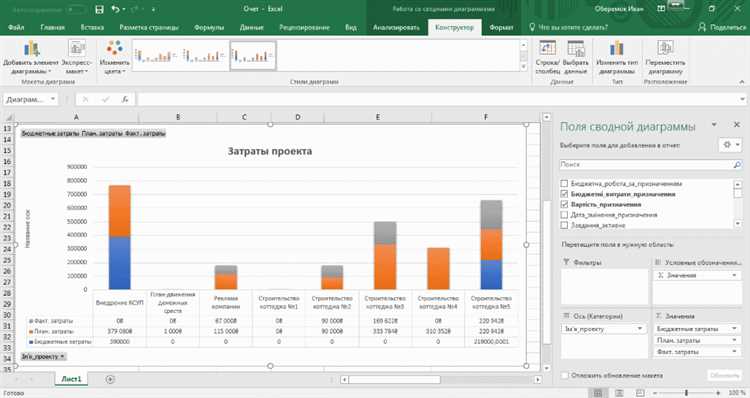Select the Конструктор tab
Viewport: 750px width, 398px height.
coord(454,27)
